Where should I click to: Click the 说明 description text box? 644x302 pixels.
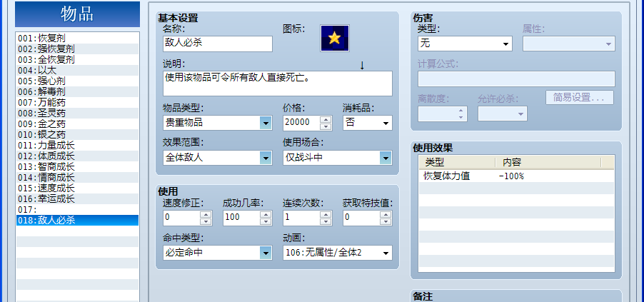(x=278, y=84)
